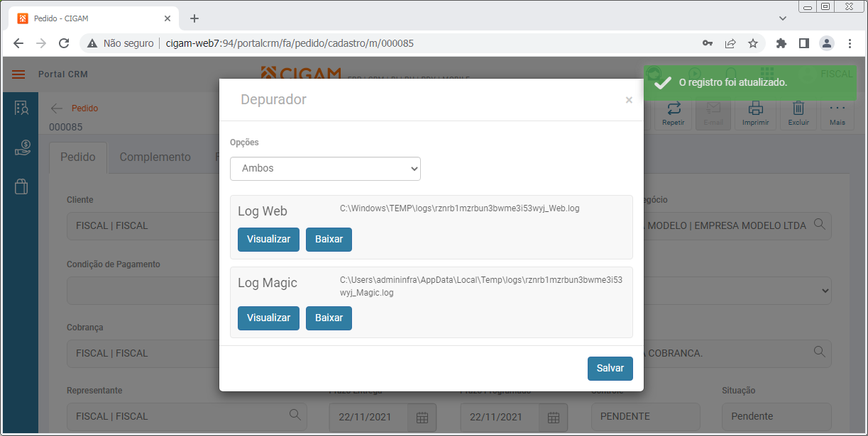Click the Pedido - CIGAM browser tab
The image size is (868, 436).
coord(94,18)
